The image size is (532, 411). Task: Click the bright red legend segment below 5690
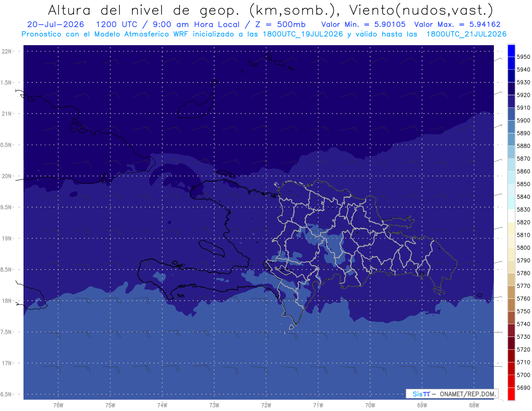pyautogui.click(x=511, y=394)
